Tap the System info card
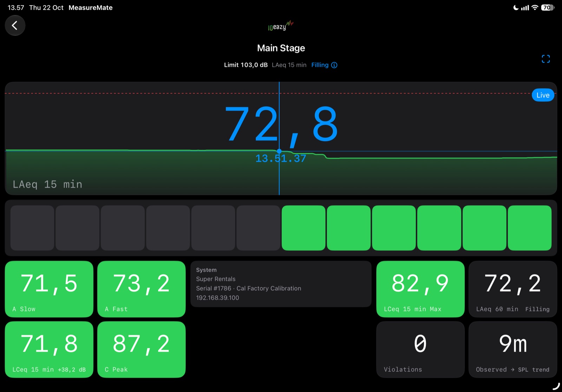Viewport: 562px width, 392px height. (x=281, y=284)
